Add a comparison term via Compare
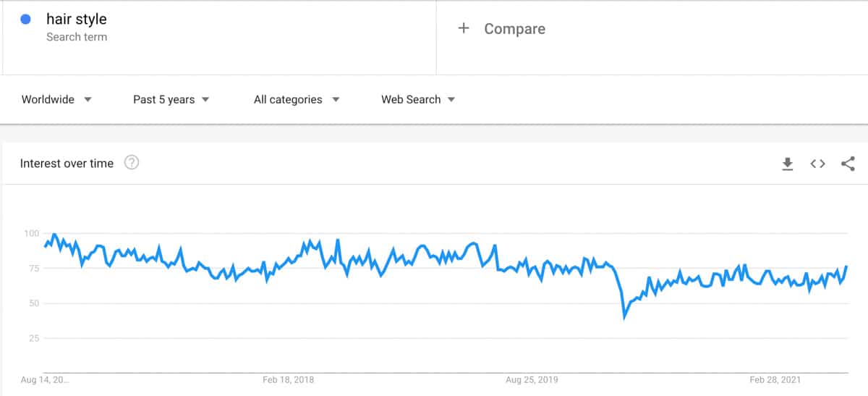This screenshot has height=396, width=868. point(514,29)
